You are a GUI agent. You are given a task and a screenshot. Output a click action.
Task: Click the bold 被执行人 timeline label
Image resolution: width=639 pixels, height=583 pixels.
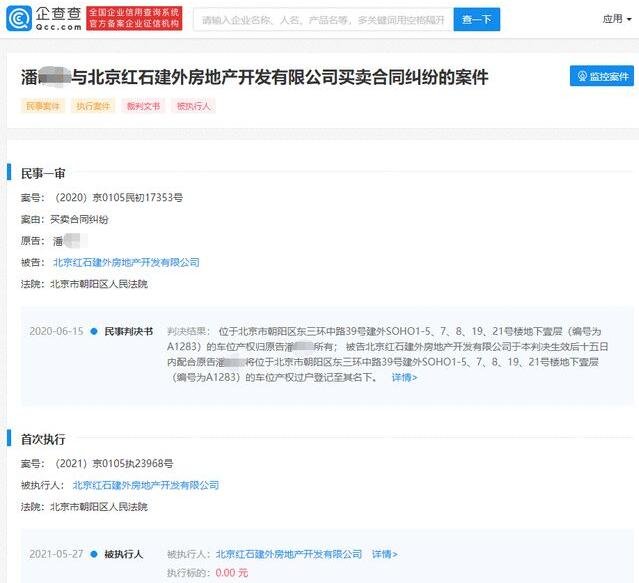(124, 554)
